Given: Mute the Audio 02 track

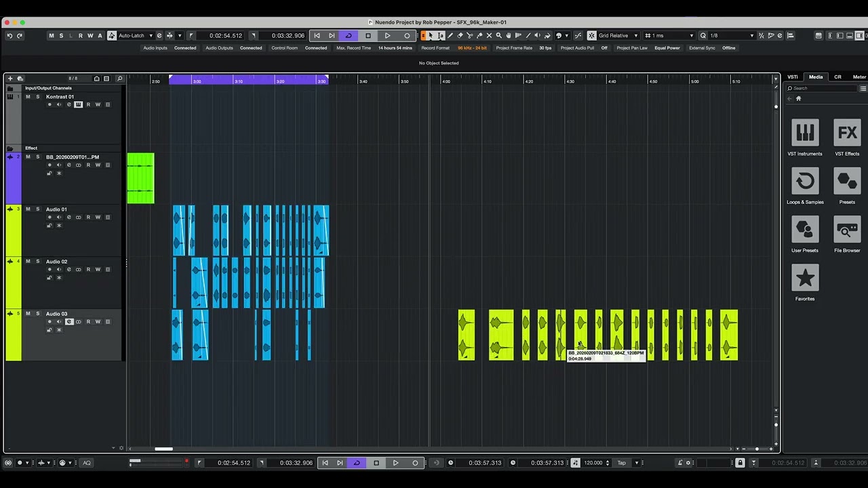Looking at the screenshot, I should 28,262.
